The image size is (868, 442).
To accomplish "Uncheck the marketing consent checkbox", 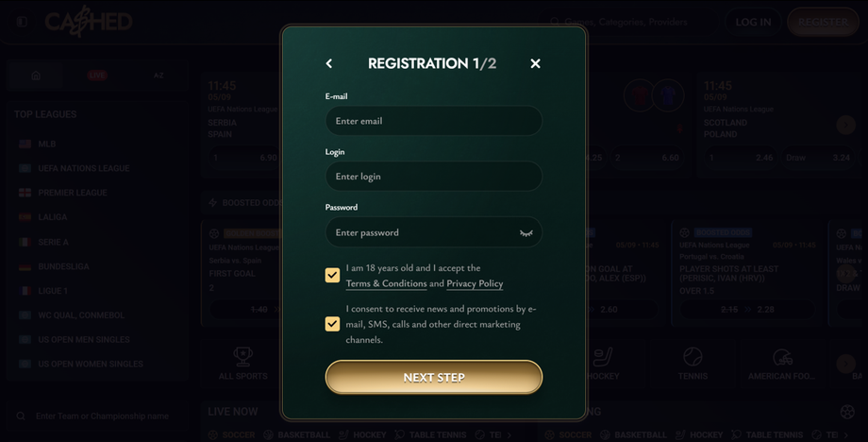I will point(332,324).
